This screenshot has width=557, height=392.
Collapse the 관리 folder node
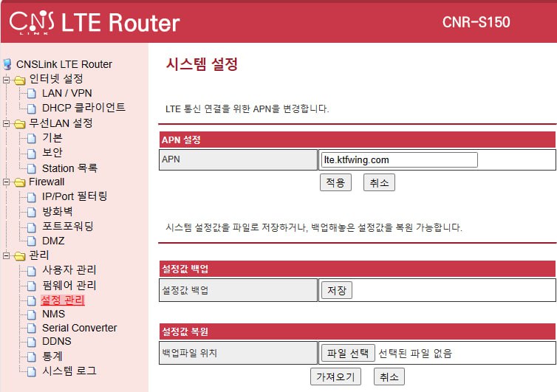click(x=7, y=256)
